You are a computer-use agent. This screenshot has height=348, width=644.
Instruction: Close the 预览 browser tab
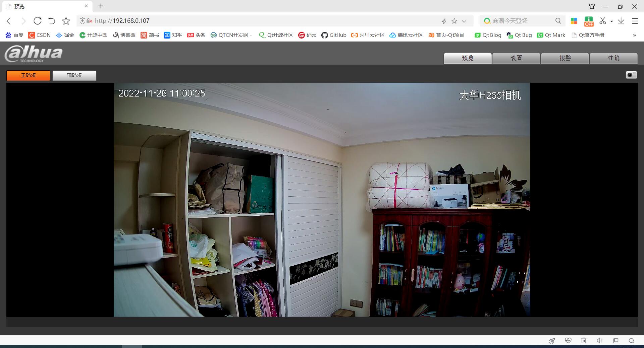tap(87, 6)
